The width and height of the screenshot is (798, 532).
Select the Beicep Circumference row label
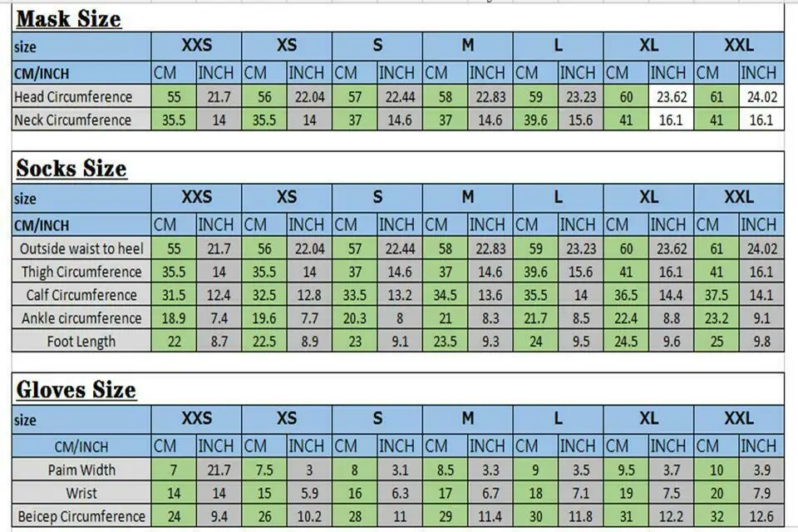(81, 515)
